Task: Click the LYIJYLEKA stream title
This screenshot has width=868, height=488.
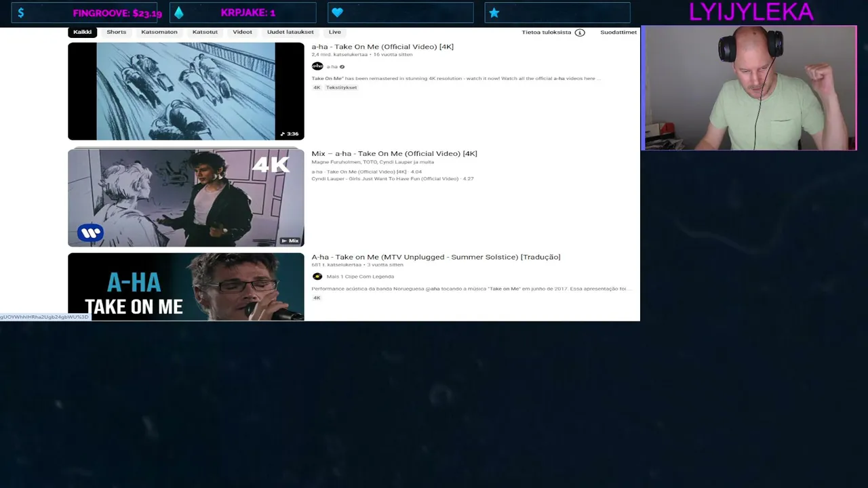Action: coord(751,12)
